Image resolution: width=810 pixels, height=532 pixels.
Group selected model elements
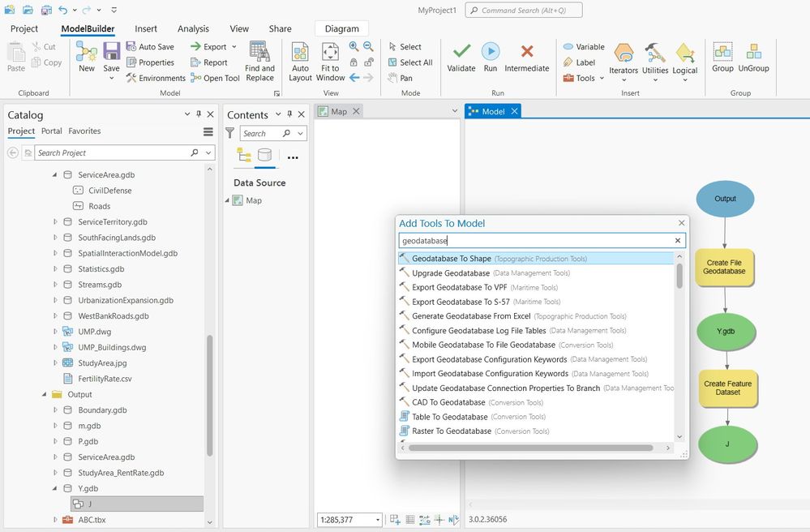pos(722,58)
